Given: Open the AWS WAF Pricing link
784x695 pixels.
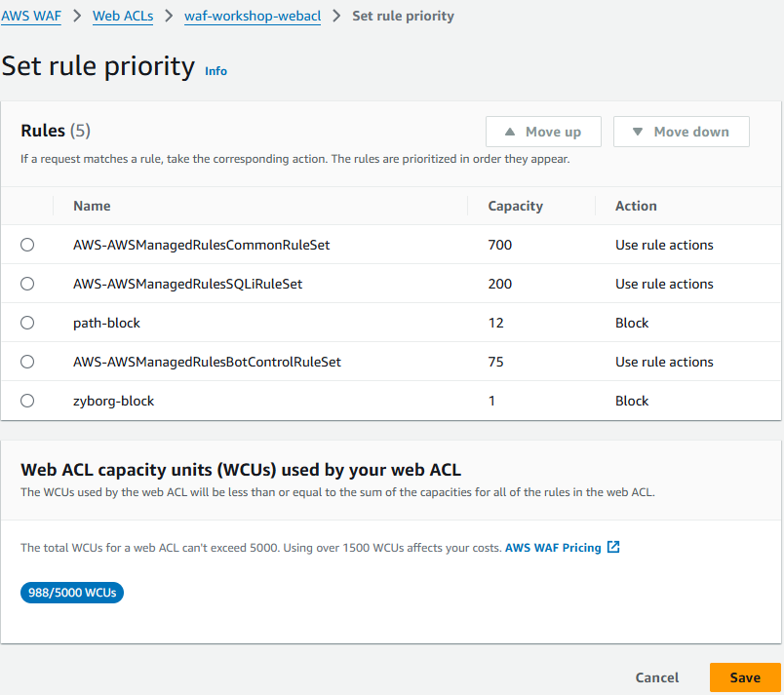Looking at the screenshot, I should click(553, 548).
